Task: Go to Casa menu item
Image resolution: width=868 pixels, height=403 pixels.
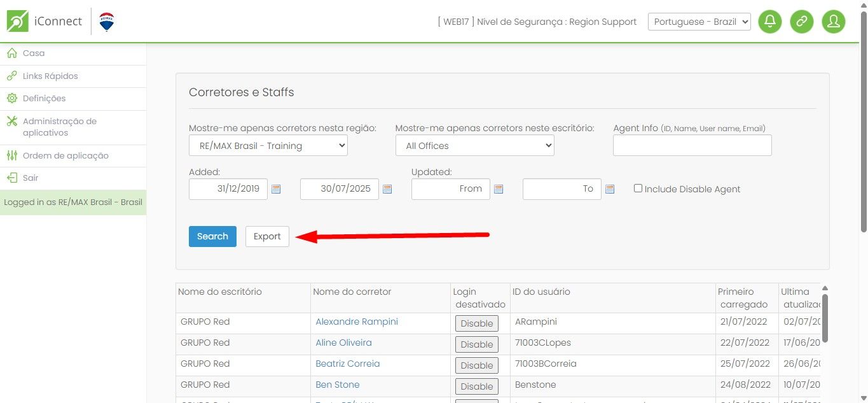Action: [73, 53]
